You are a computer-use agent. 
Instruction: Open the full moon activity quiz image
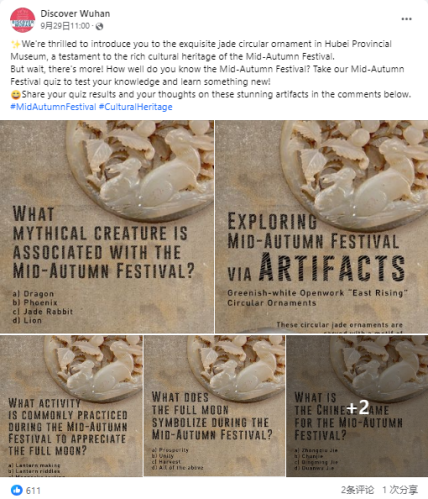point(71,406)
